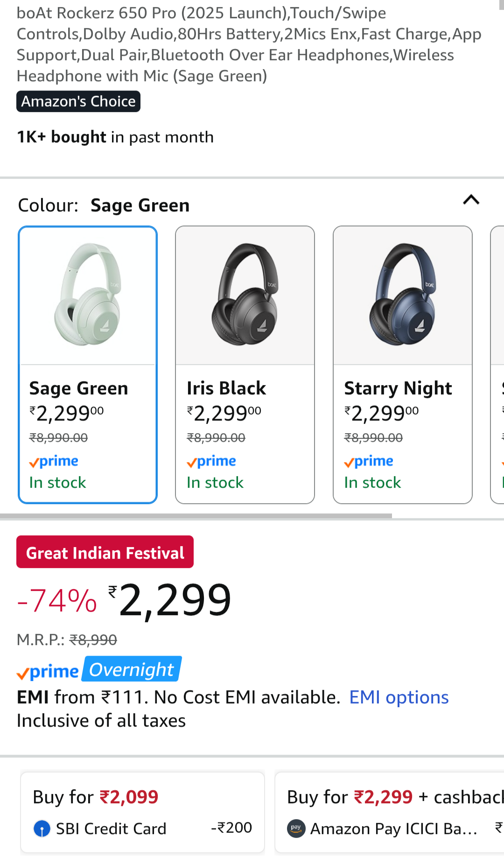Tap the Great Indian Festival badge

coord(105,552)
